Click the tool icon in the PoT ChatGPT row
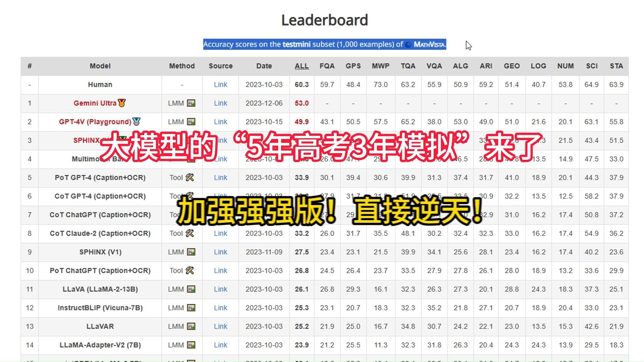Viewport: 644px width, 362px height. coord(190,270)
